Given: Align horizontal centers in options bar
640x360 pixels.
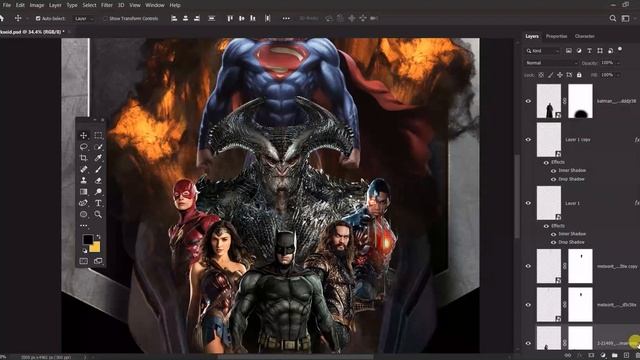Looking at the screenshot, I should point(186,18).
